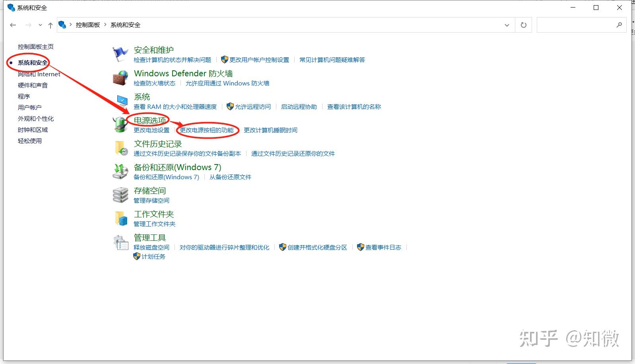Viewport: 635px width, 364px height.
Task: Select 轻松使用 in the sidebar
Action: 30,141
